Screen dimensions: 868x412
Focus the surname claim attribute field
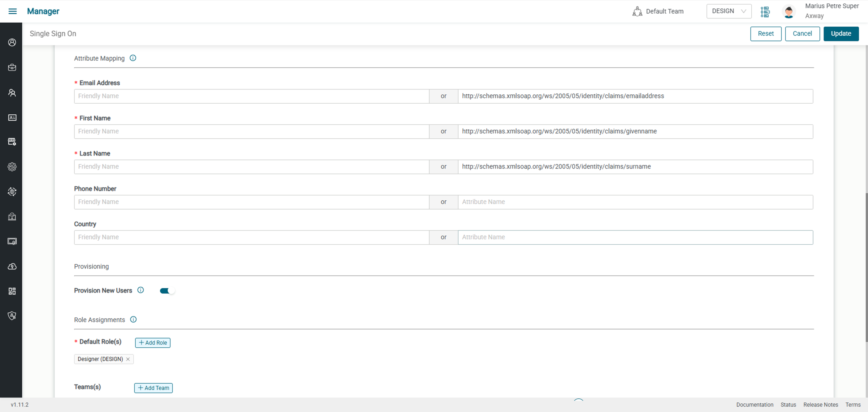635,167
